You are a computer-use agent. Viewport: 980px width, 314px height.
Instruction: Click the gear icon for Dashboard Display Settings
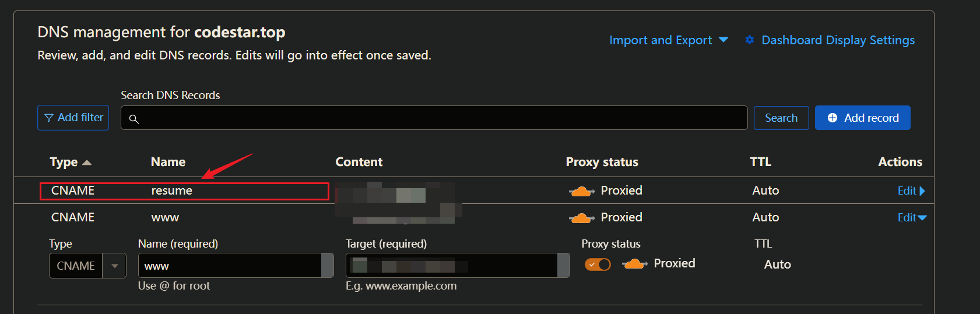pyautogui.click(x=750, y=40)
